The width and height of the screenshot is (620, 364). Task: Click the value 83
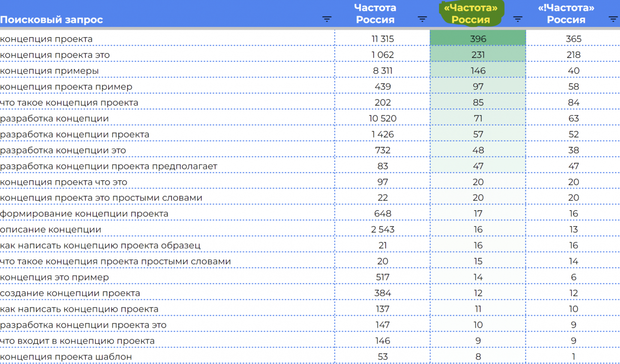click(382, 166)
